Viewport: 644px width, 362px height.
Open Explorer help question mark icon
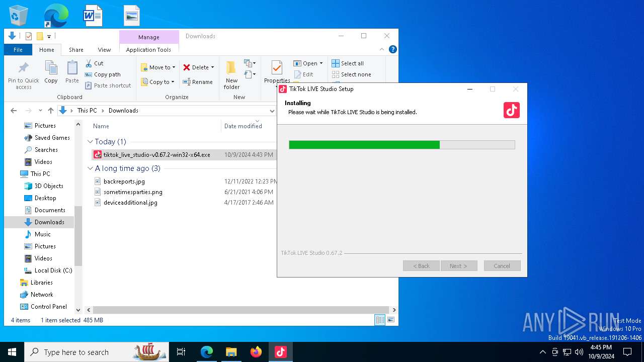393,49
